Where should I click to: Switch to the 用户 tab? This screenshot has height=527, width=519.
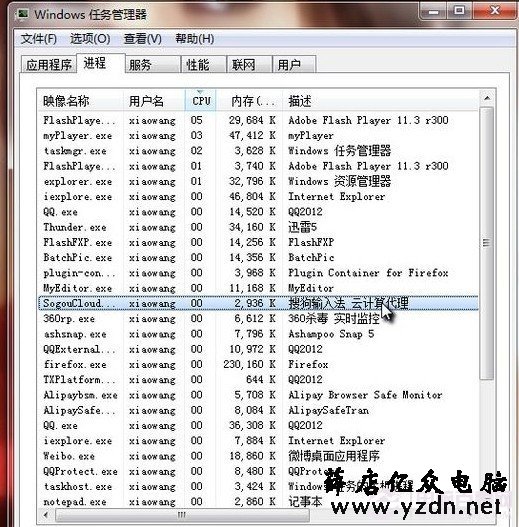click(x=294, y=65)
